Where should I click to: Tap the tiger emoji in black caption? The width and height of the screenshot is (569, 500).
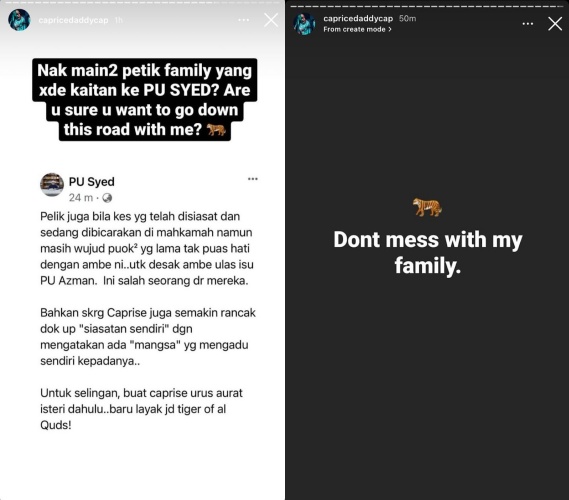(216, 129)
